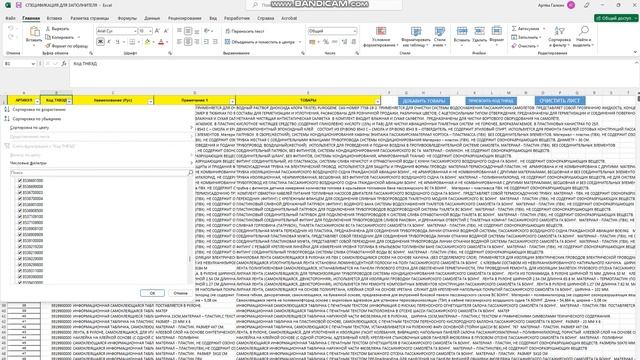The height and width of the screenshot is (360, 640).
Task: Click the middle vertical alignment icon
Action: pos(188,31)
